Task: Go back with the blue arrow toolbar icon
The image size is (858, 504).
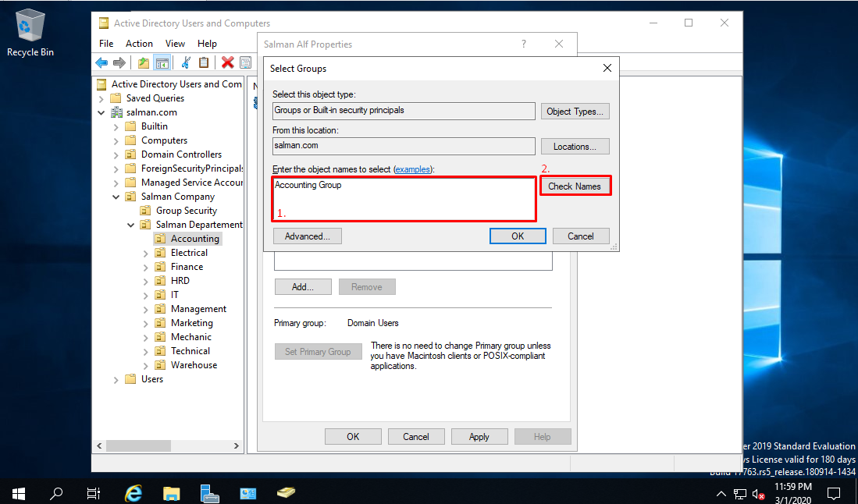Action: (101, 63)
